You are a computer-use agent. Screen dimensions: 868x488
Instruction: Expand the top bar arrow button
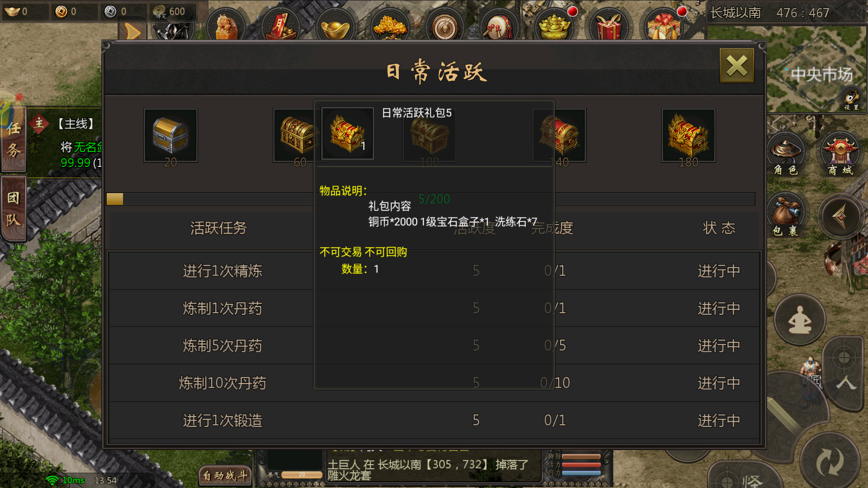133,32
